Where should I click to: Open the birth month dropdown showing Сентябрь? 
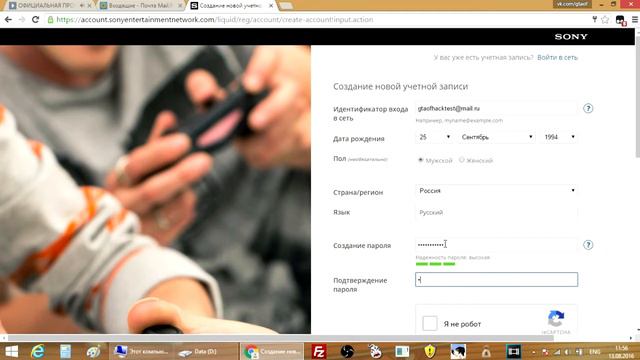pyautogui.click(x=497, y=137)
